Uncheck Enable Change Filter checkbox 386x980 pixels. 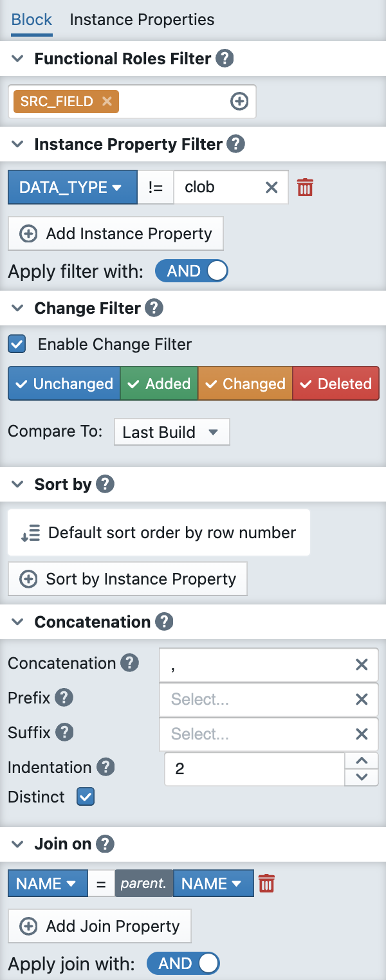tap(17, 344)
